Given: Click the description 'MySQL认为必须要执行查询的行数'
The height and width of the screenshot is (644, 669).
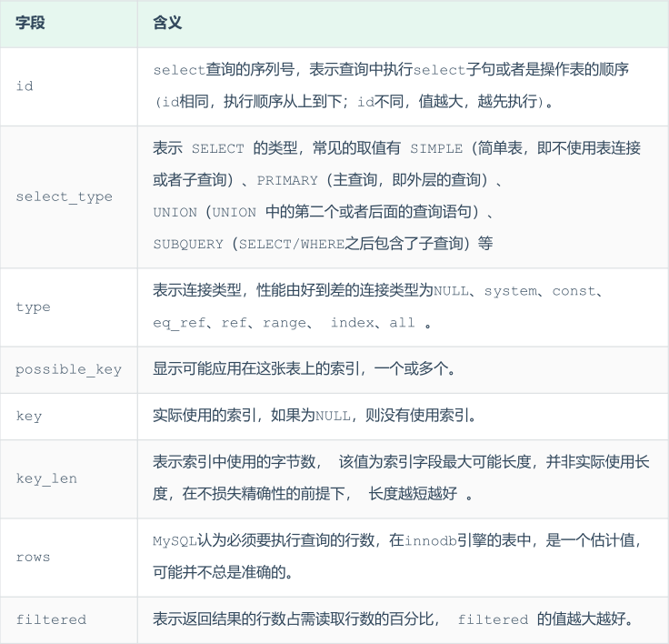Looking at the screenshot, I should point(404,558).
